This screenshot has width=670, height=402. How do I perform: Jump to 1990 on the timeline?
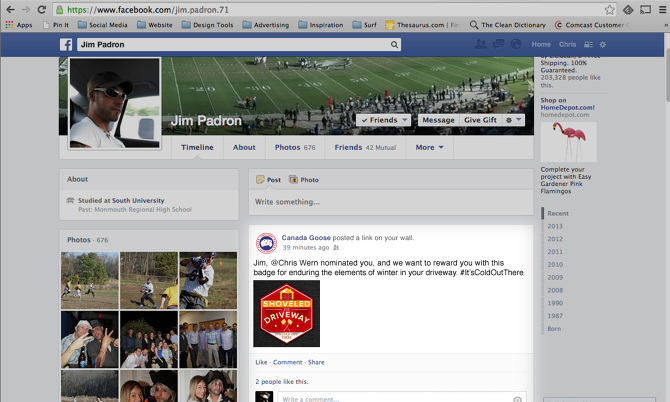click(x=555, y=303)
